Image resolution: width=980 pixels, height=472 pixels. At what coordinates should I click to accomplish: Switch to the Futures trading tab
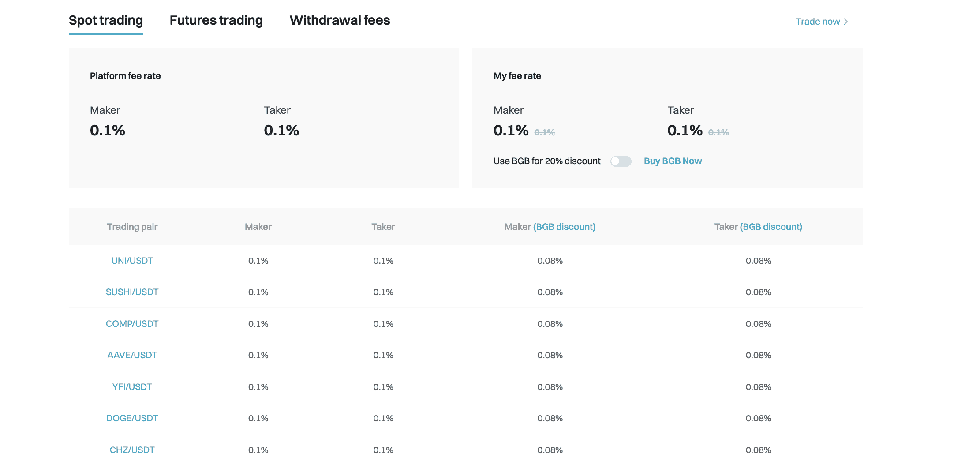click(216, 20)
